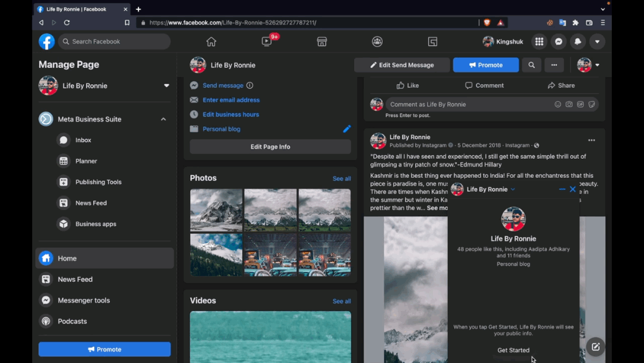Click the search icon in page header

click(531, 65)
